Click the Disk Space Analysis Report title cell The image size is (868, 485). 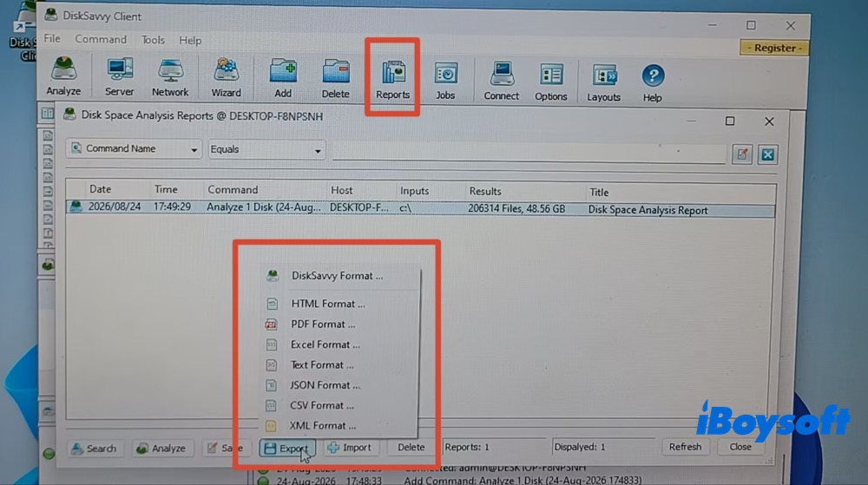648,210
